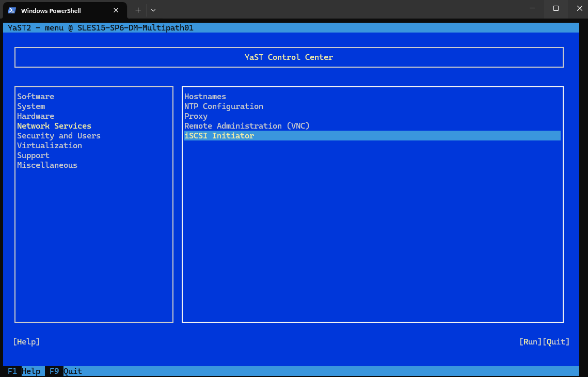Click the [Run] button
This screenshot has width=588, height=377.
point(530,341)
